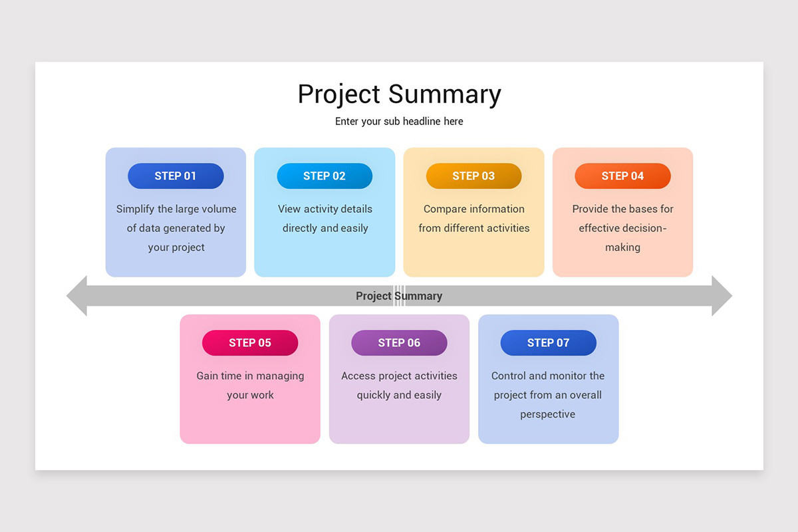Screen dimensions: 798x532
Task: Click the left arrowhead of the gray arrow
Action: coord(77,296)
